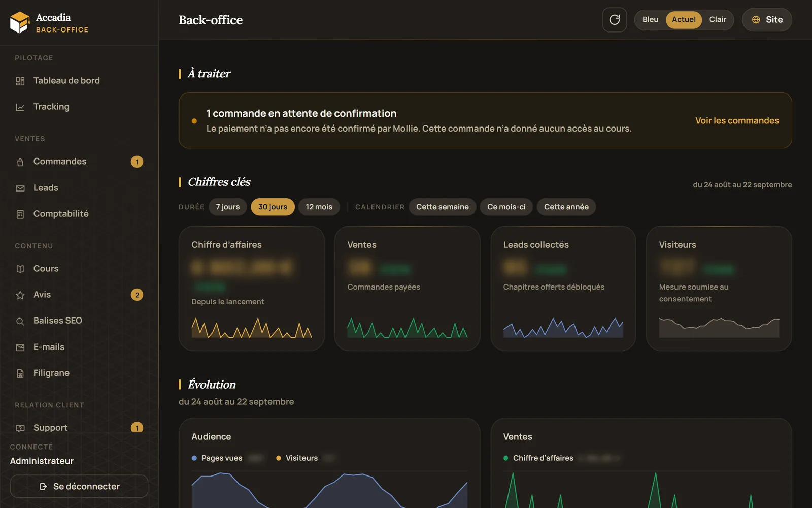This screenshot has height=508, width=812.
Task: Navigate to Filigrane page
Action: click(79, 373)
